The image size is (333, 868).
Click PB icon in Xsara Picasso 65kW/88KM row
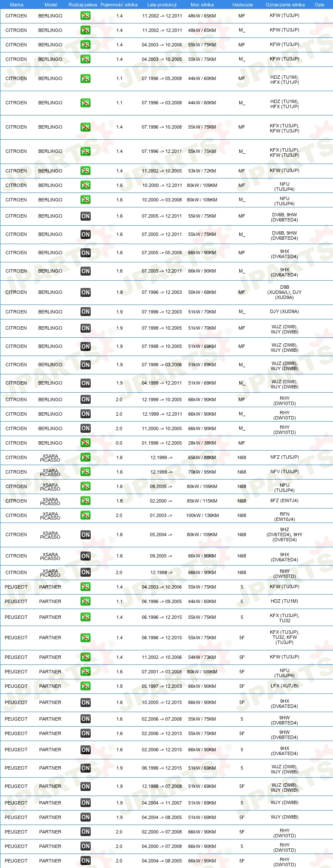[85, 457]
